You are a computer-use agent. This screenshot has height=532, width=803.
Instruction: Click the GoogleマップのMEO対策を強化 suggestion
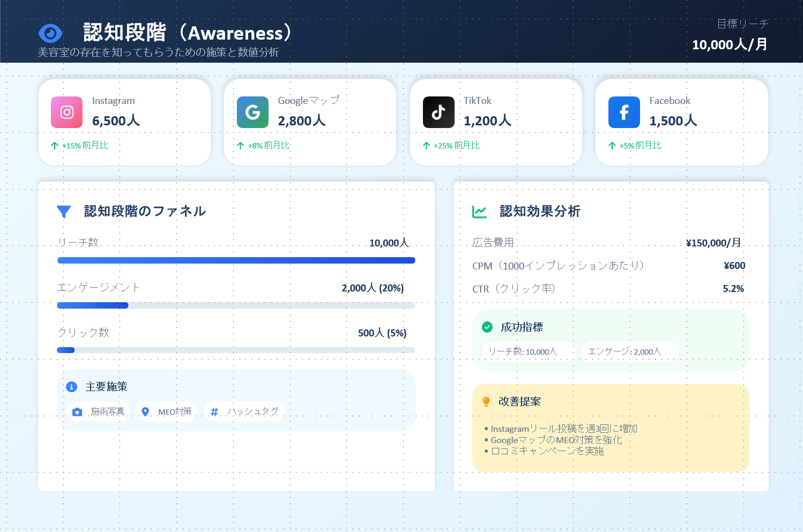point(556,440)
